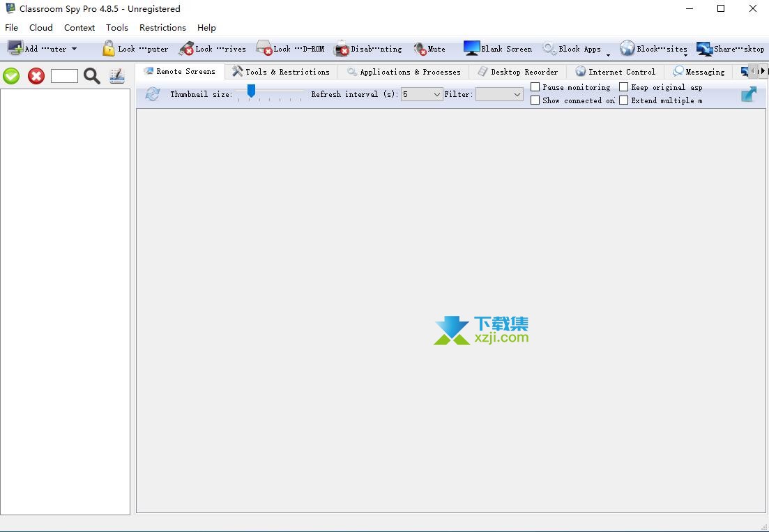769x532 pixels.
Task: Click the green check select-all icon
Action: point(11,76)
